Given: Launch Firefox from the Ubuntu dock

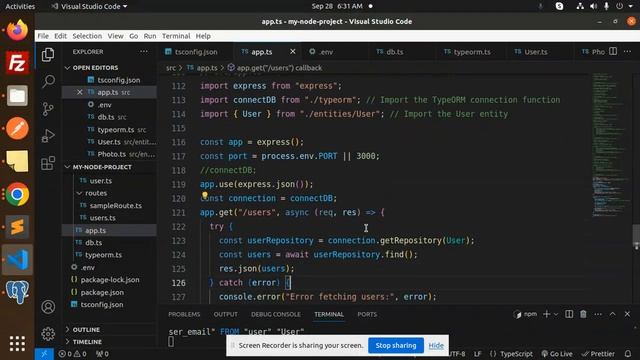Looking at the screenshot, I should 17,30.
